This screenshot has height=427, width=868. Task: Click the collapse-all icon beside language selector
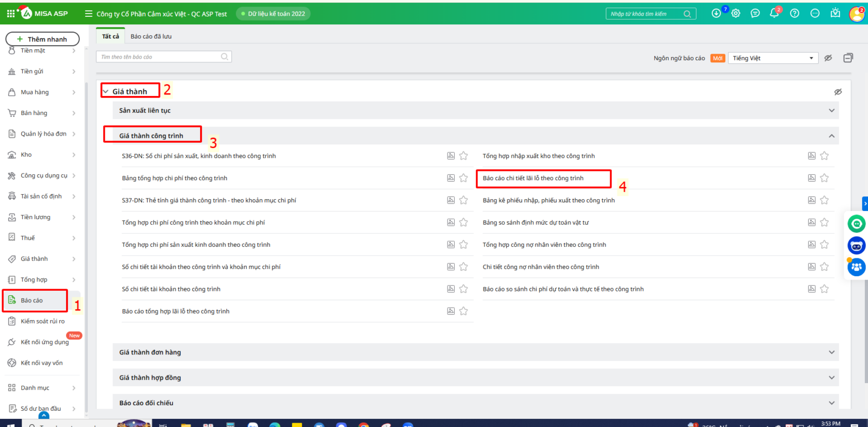click(x=848, y=58)
